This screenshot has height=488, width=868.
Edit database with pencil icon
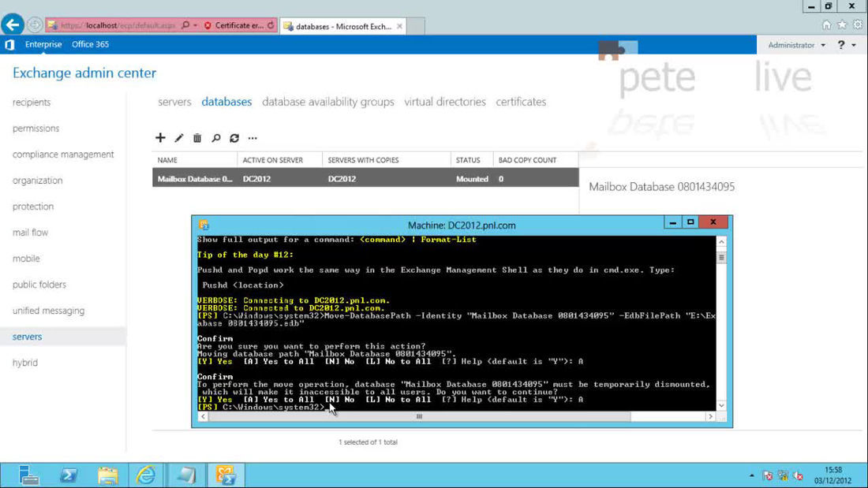tap(179, 138)
